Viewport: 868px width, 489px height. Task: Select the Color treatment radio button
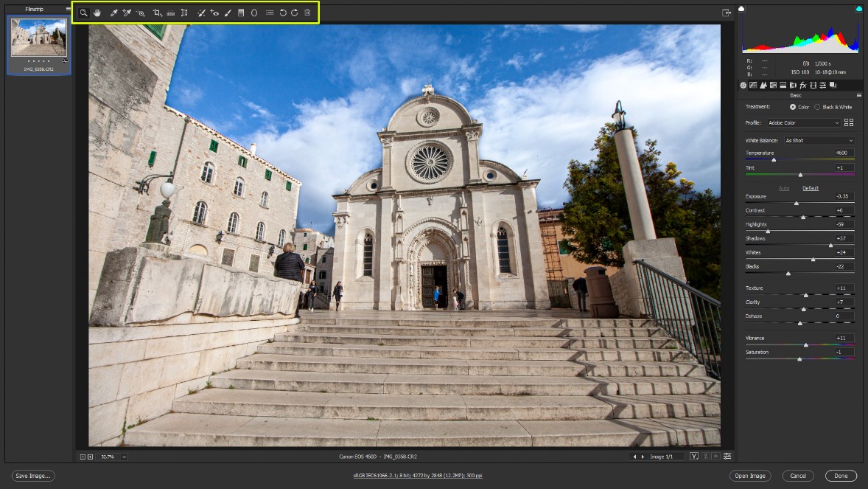[x=793, y=107]
